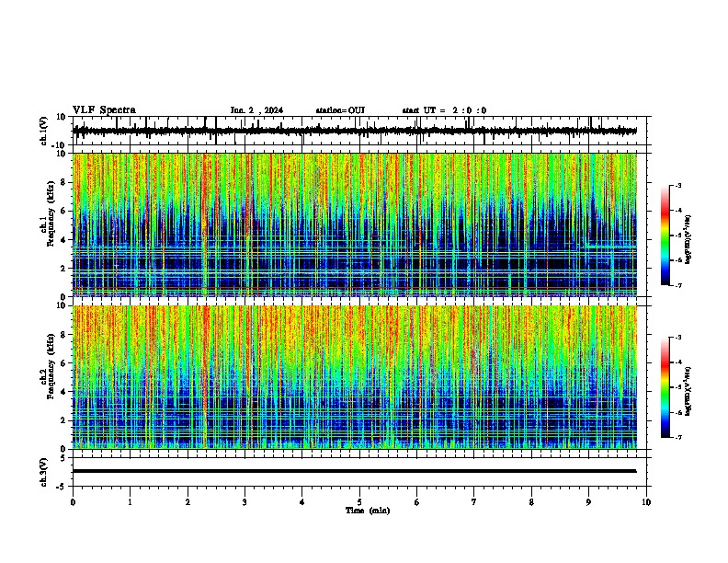Click time axis tick label "3"

click(x=245, y=502)
